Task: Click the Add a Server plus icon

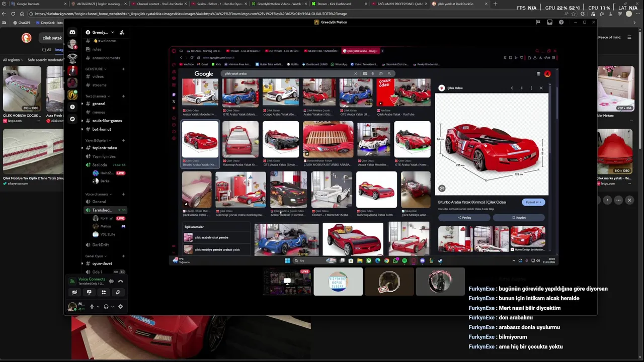Action: coord(72,107)
